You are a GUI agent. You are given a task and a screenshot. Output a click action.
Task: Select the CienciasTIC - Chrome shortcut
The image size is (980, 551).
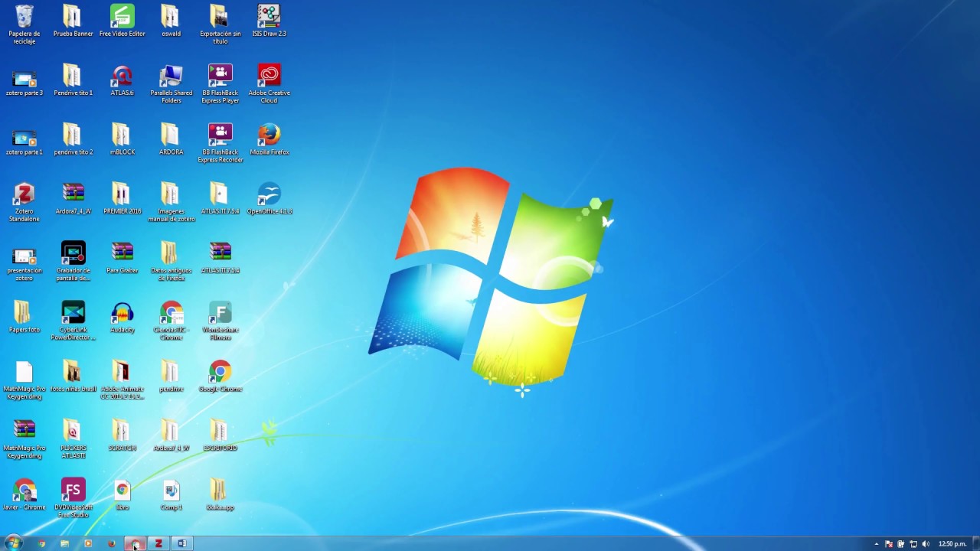[x=171, y=321]
